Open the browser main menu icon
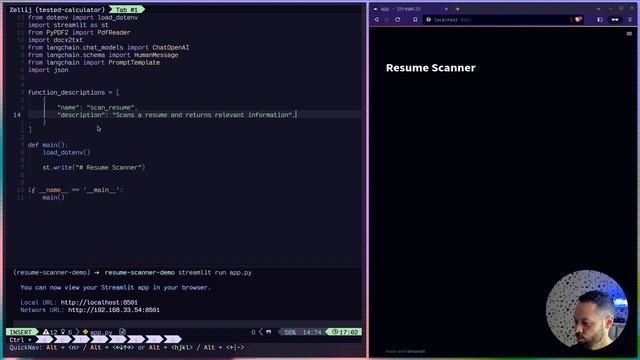640x360 pixels. pyautogui.click(x=630, y=20)
